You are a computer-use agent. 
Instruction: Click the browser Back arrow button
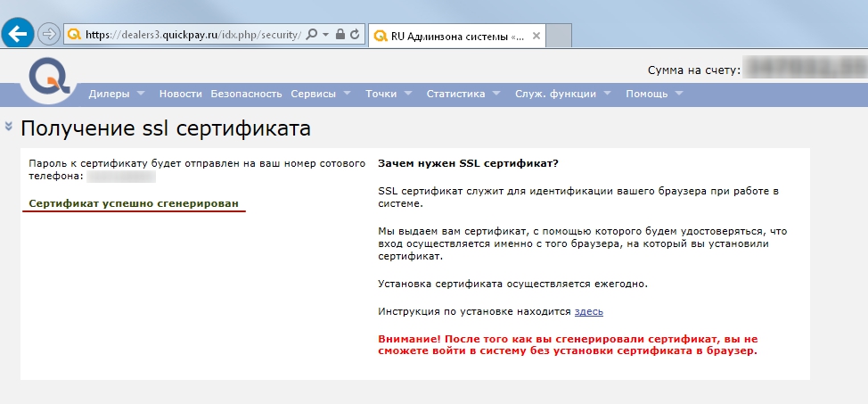point(18,34)
